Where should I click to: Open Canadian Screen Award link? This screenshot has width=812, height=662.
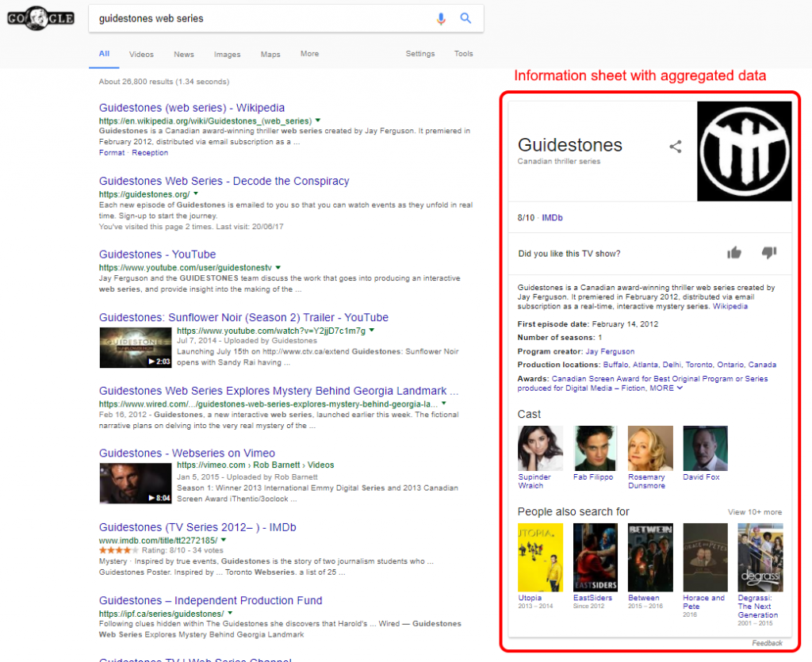642,384
